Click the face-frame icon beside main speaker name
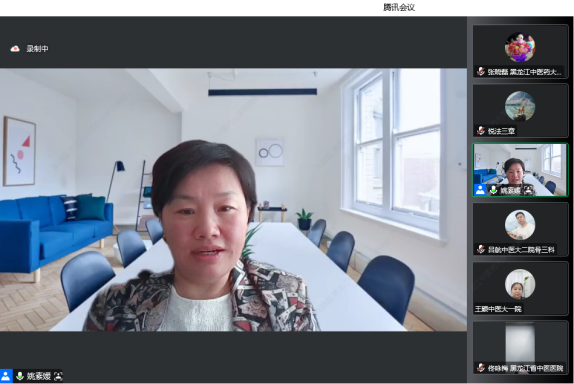This screenshot has width=574, height=384. (x=58, y=376)
